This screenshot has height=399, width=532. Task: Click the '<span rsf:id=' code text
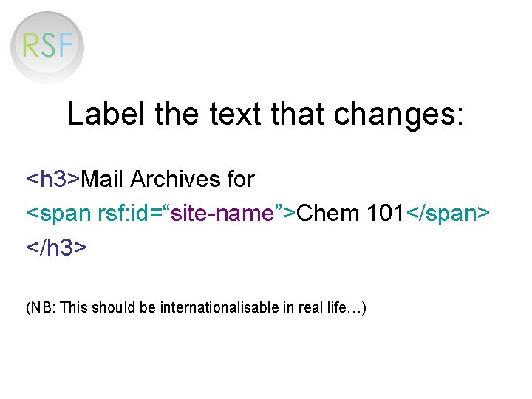(98, 214)
